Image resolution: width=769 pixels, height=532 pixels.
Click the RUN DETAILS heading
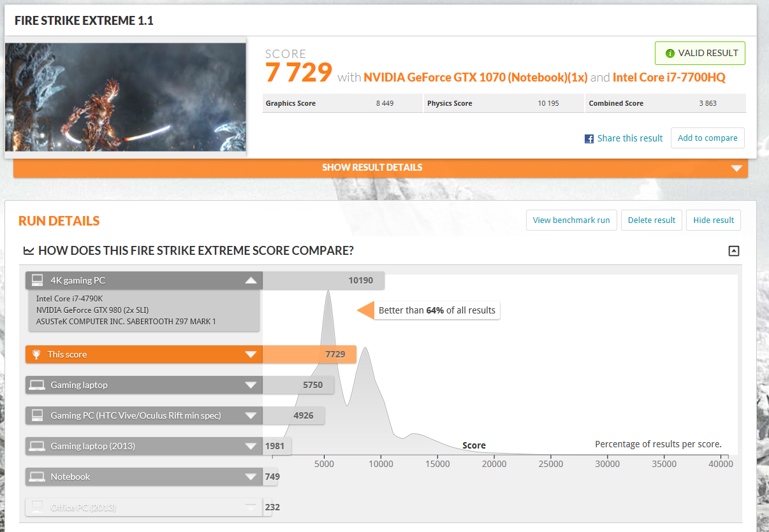coord(59,221)
